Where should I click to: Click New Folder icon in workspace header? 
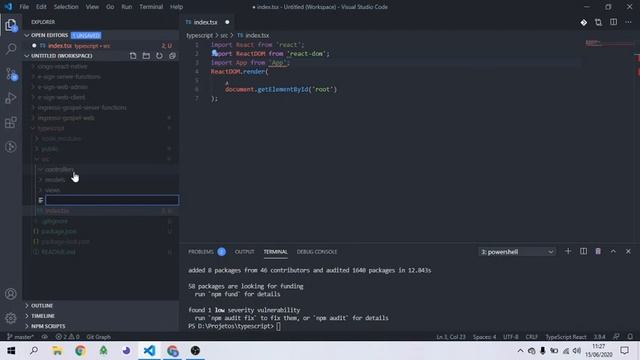pyautogui.click(x=146, y=56)
